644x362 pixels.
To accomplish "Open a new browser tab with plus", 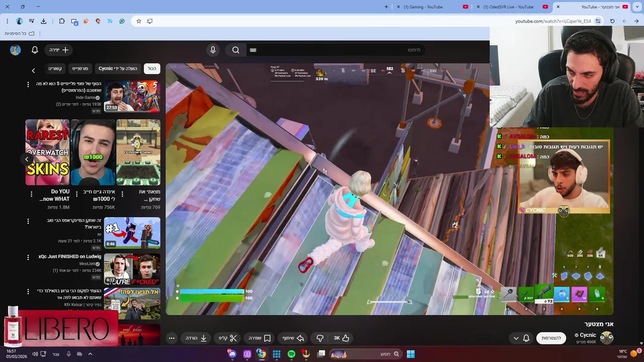I will [x=386, y=7].
